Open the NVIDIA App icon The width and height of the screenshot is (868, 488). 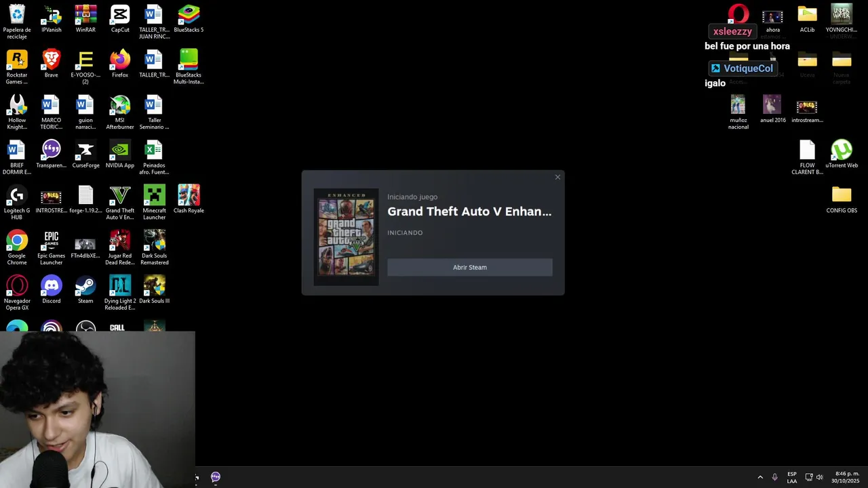(120, 155)
